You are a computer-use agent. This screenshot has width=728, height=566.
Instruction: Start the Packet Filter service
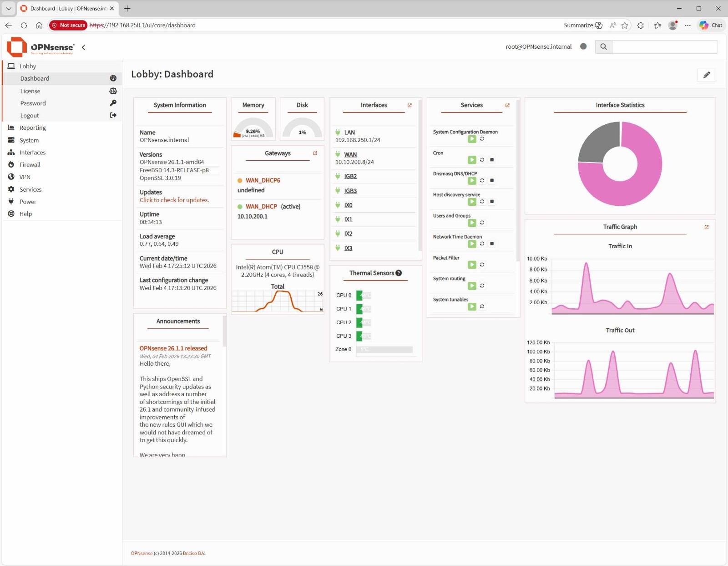pos(472,265)
